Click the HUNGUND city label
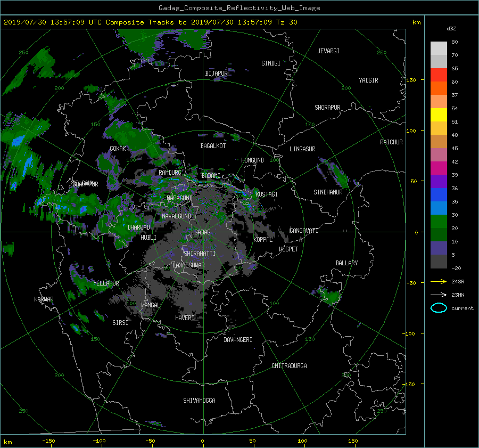 (252, 160)
